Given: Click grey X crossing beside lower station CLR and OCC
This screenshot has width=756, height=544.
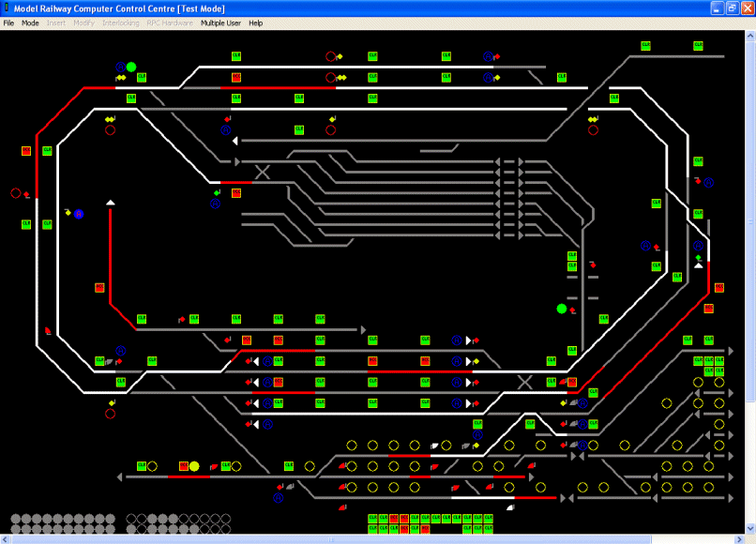Looking at the screenshot, I should pyautogui.click(x=524, y=383).
